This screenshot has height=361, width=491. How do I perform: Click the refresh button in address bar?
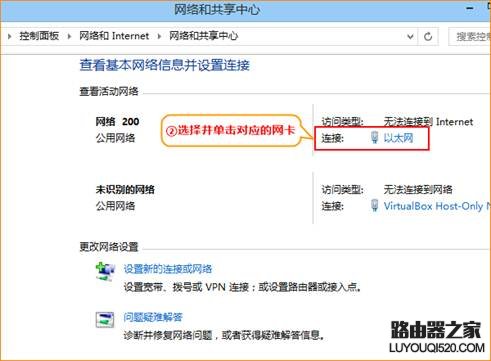tap(428, 36)
